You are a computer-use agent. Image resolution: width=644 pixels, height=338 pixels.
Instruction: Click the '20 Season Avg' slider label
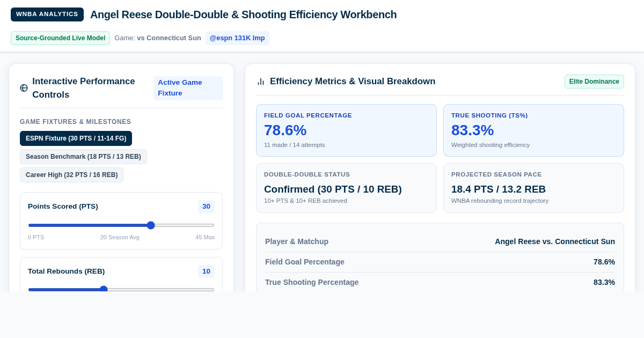click(120, 237)
